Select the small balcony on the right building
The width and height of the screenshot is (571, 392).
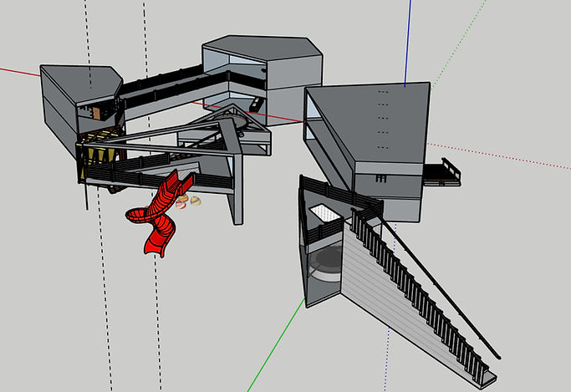click(x=441, y=173)
